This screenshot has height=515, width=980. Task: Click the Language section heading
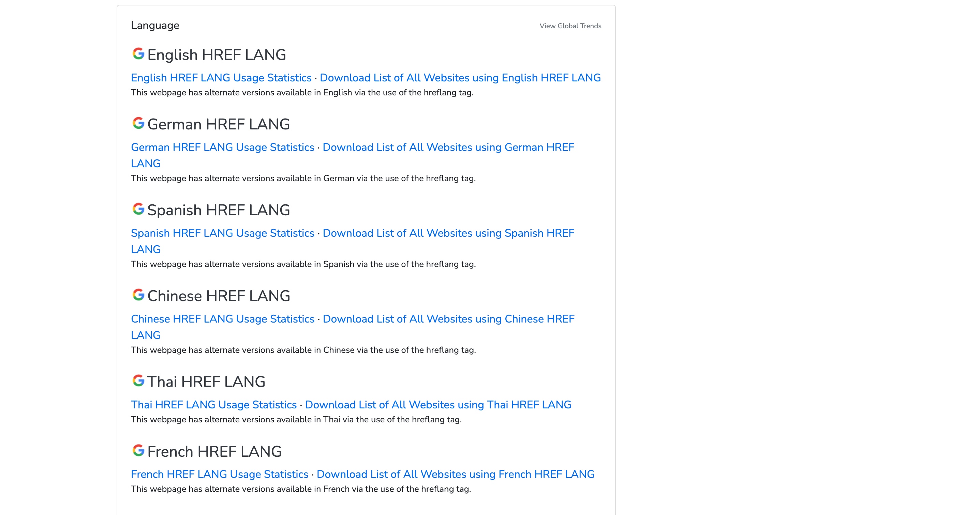coord(155,26)
